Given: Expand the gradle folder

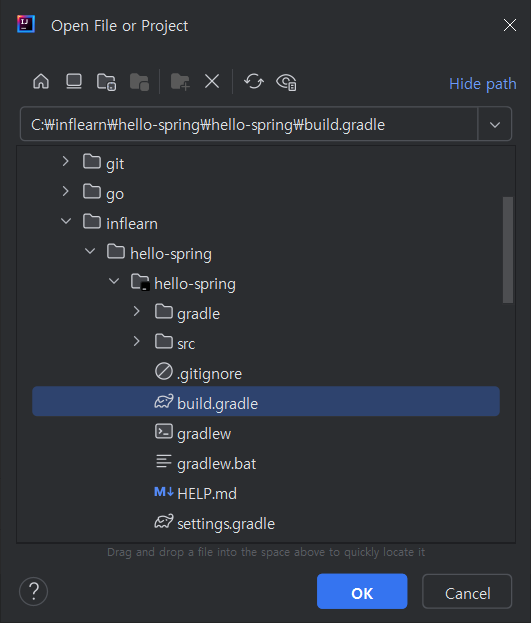Looking at the screenshot, I should click(x=137, y=311).
